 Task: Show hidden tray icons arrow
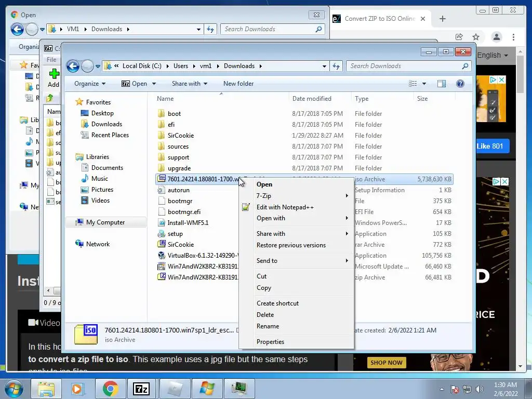[x=442, y=389]
